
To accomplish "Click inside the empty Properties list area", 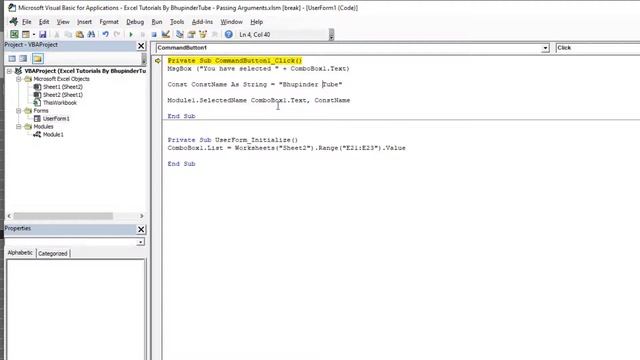I will pyautogui.click(x=76, y=309).
